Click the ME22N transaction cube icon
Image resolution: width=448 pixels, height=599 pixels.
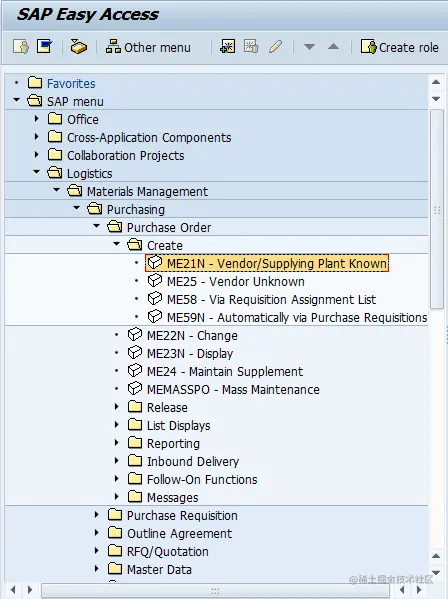click(x=135, y=334)
